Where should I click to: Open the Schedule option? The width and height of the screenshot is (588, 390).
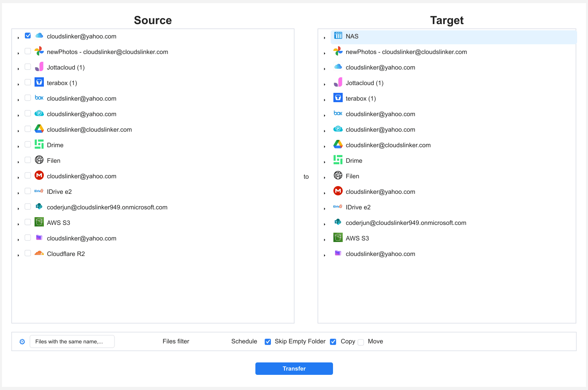244,341
